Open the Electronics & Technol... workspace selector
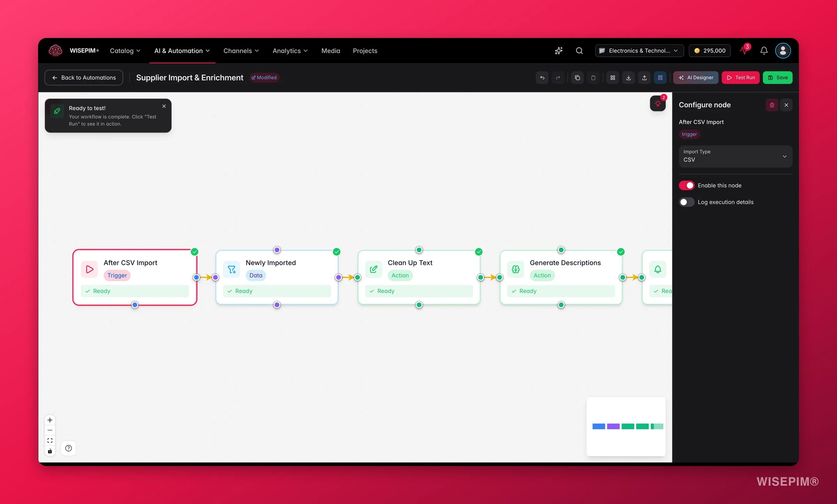Viewport: 837px width, 504px height. pyautogui.click(x=639, y=51)
